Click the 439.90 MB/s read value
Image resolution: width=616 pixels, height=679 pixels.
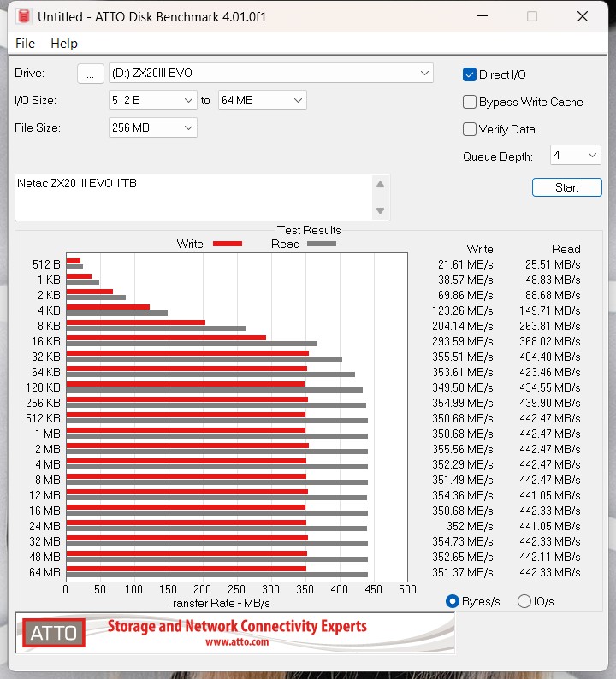point(550,403)
